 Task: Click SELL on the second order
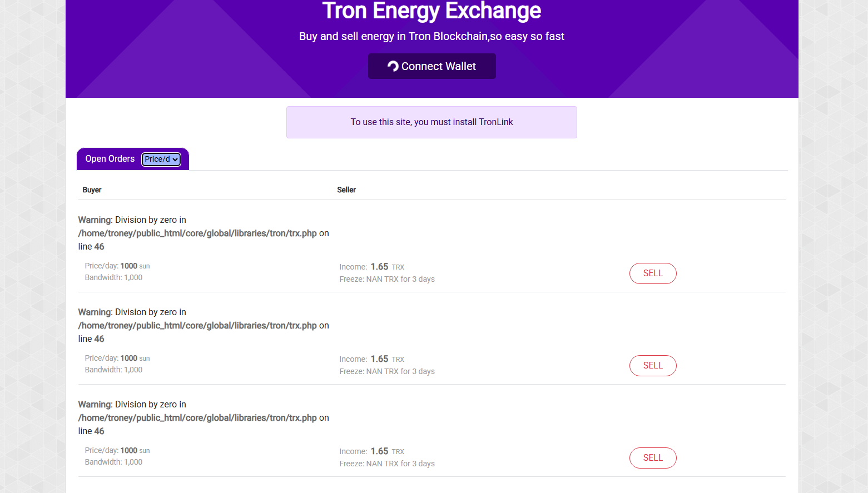[x=653, y=366]
